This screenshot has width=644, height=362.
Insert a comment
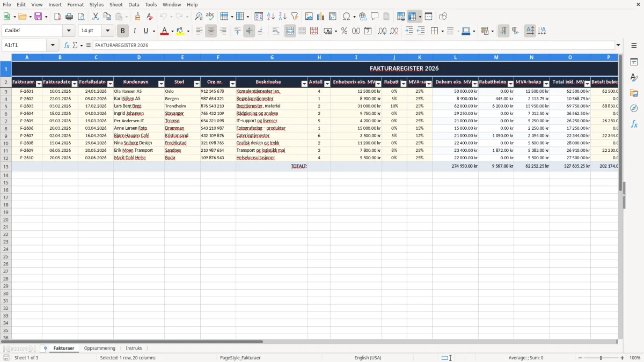coord(375,17)
